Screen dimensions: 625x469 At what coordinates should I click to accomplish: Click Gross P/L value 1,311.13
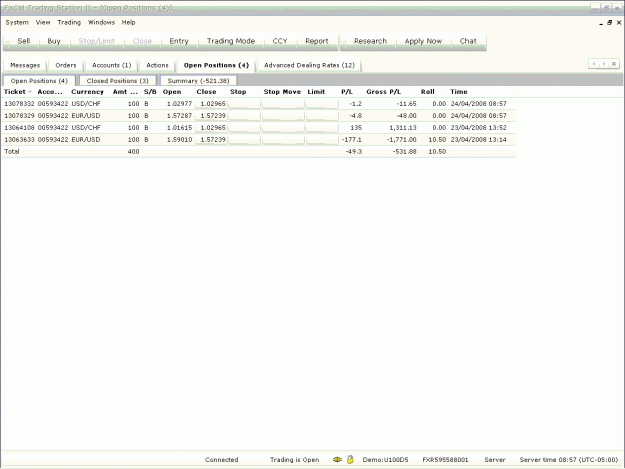(x=403, y=128)
